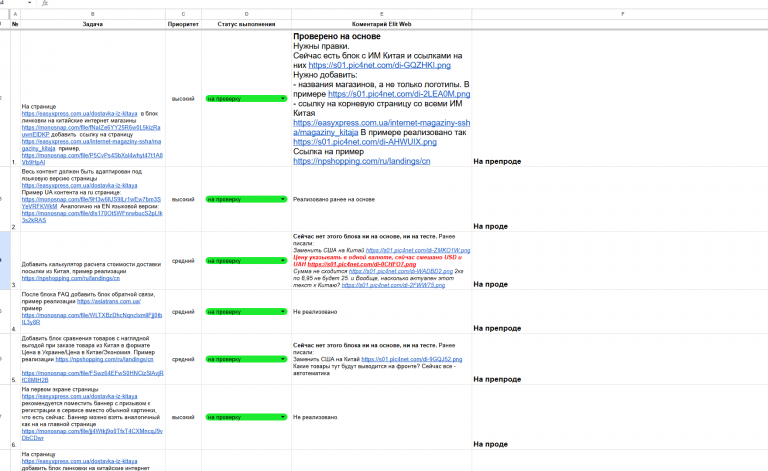Open pic4net di-ZMKO1W.png link in task 3 comment
This screenshot has width=768, height=471.
pos(418,250)
